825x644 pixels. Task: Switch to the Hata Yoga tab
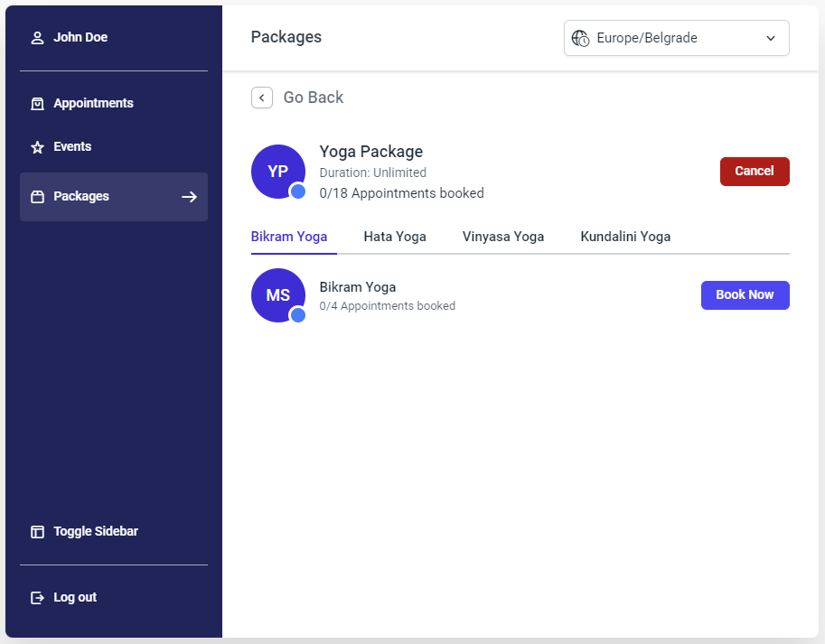click(x=395, y=237)
